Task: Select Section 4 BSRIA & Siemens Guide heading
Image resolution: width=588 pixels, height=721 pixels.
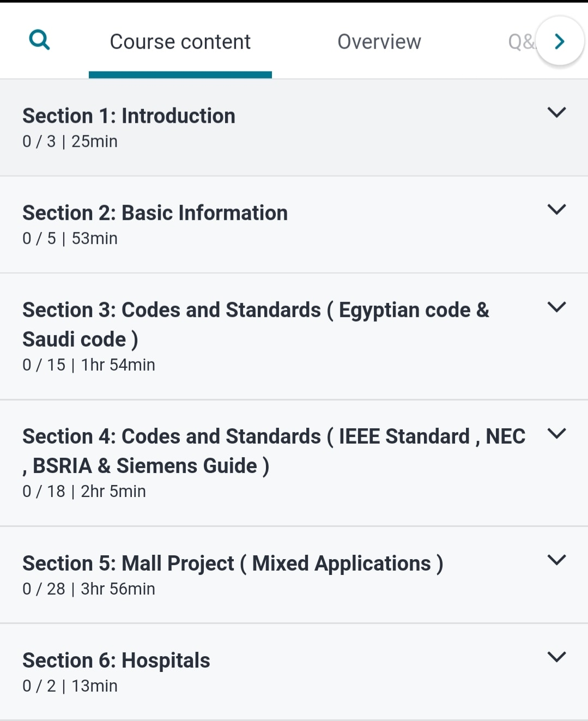Action: (274, 451)
